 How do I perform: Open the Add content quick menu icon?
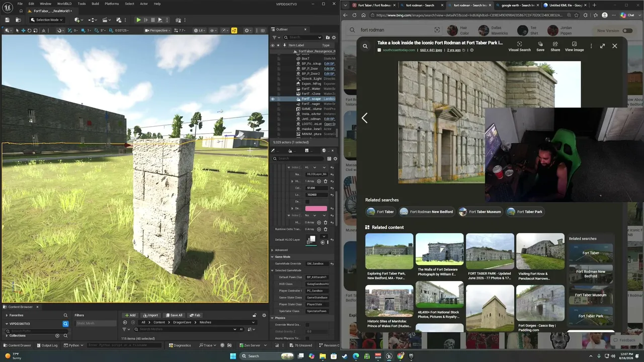[x=78, y=20]
